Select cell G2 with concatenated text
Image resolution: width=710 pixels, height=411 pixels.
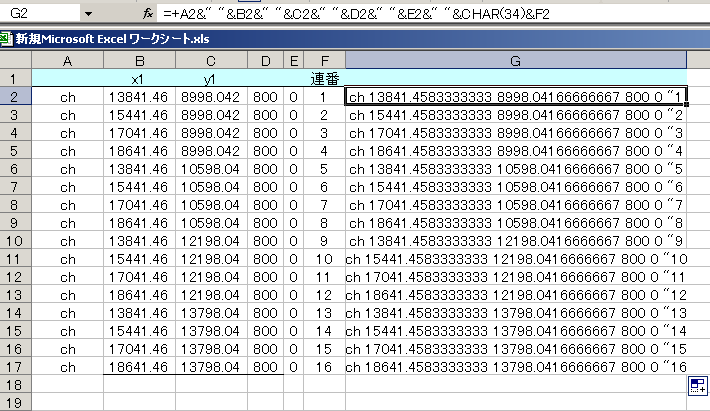516,97
